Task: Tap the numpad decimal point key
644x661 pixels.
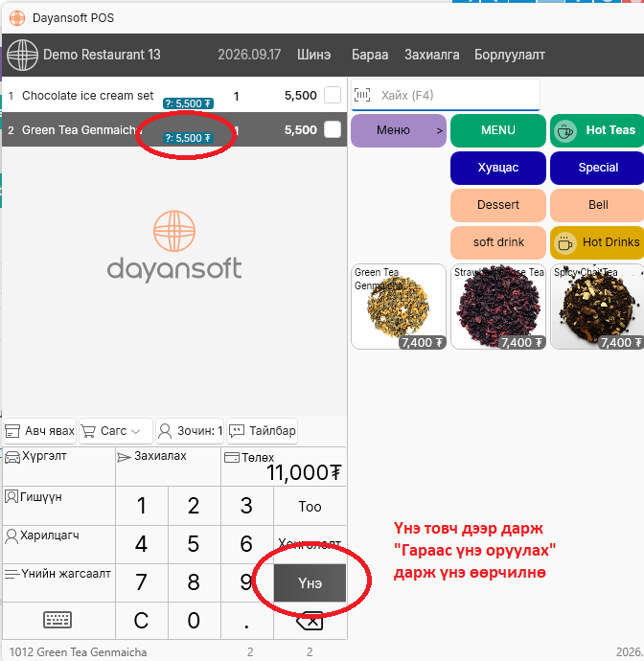Action: 246,621
